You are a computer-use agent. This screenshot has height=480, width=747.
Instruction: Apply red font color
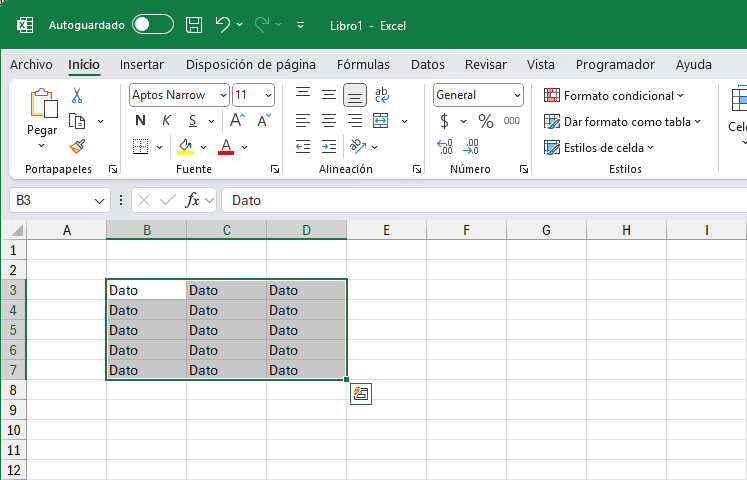tap(226, 147)
